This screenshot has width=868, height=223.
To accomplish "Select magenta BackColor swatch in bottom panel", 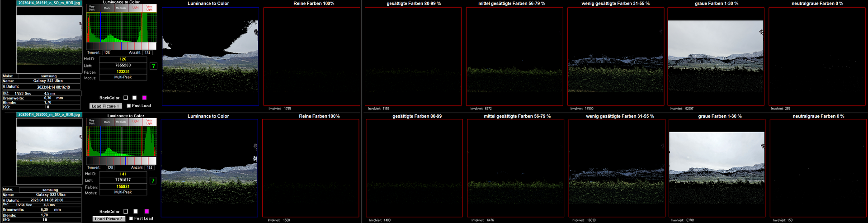I will [x=146, y=211].
